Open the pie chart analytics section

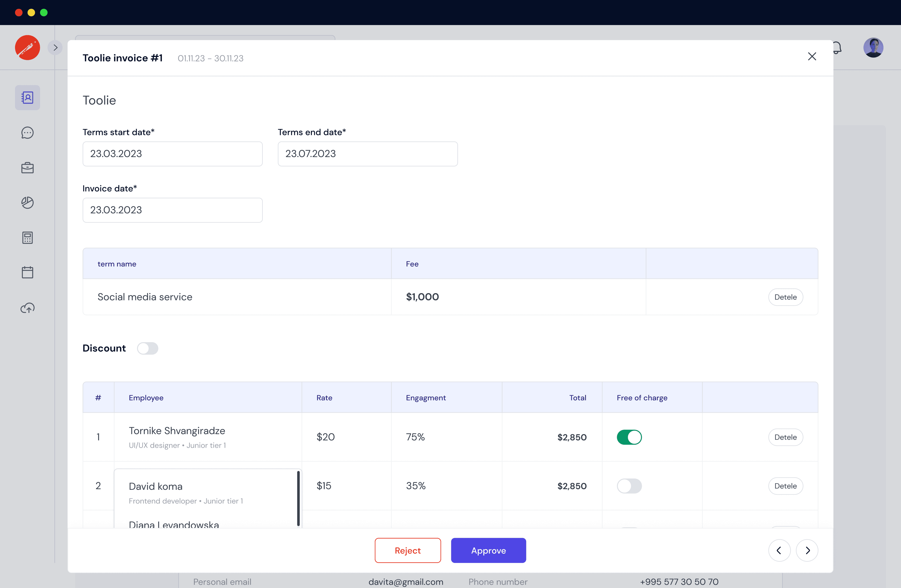(27, 202)
